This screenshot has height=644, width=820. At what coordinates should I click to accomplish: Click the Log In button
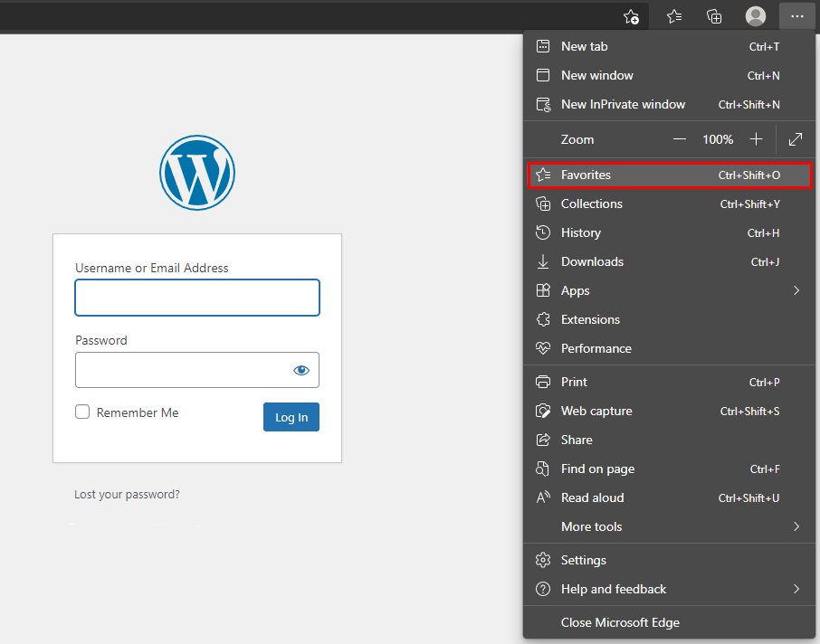click(291, 417)
